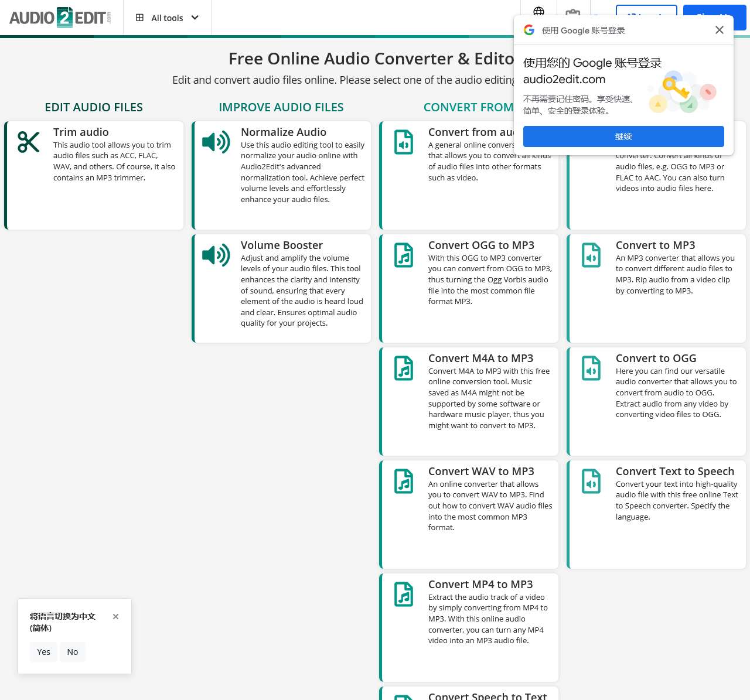Open the Convert Text to Speech title
Screen dimensions: 750x700
pyautogui.click(x=675, y=472)
